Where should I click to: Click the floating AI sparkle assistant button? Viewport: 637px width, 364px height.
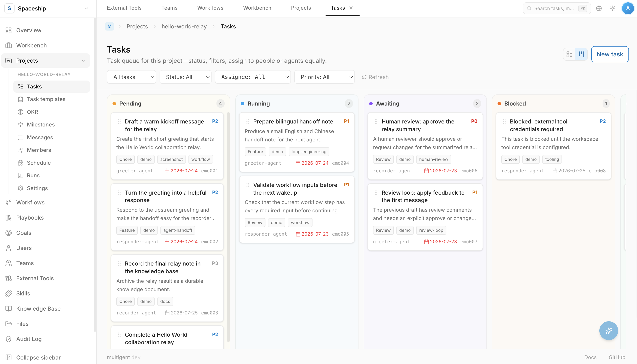pyautogui.click(x=609, y=330)
